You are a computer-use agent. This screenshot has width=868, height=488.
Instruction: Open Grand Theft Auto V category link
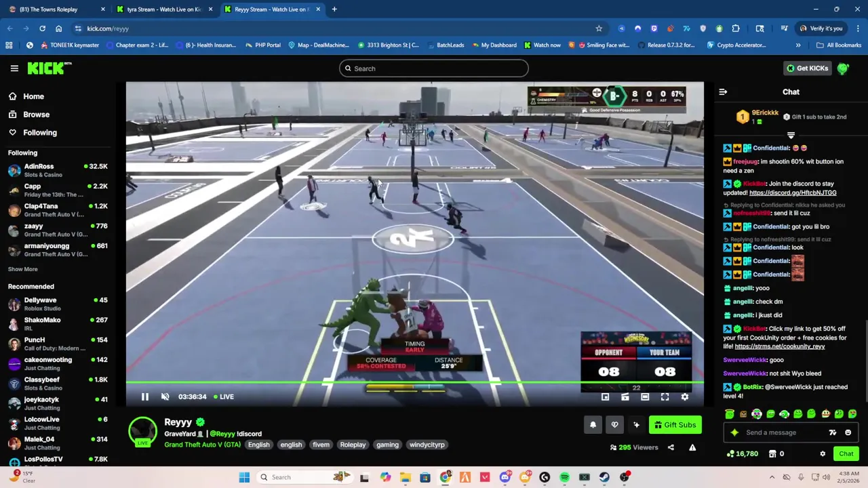pos(202,445)
